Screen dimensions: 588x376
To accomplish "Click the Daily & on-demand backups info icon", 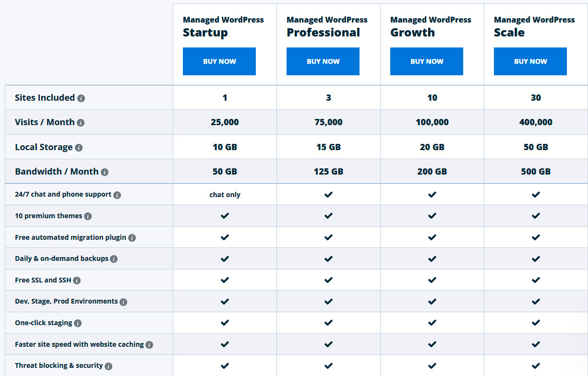I will pyautogui.click(x=114, y=259).
